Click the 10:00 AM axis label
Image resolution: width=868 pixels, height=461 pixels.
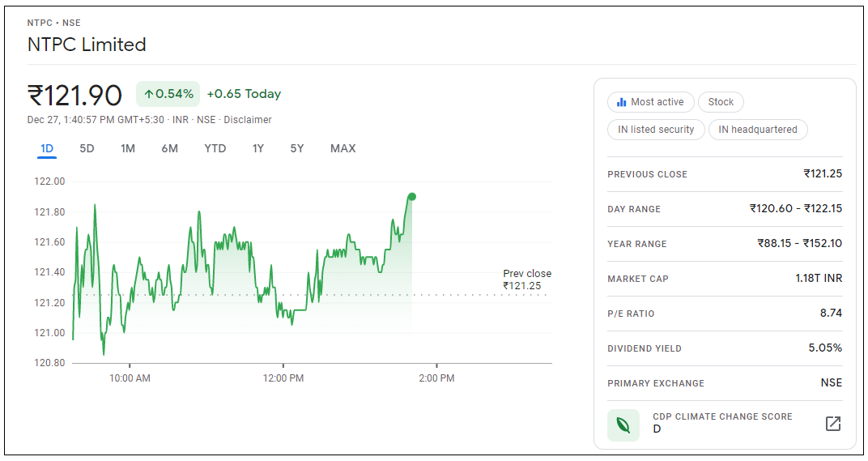(130, 378)
